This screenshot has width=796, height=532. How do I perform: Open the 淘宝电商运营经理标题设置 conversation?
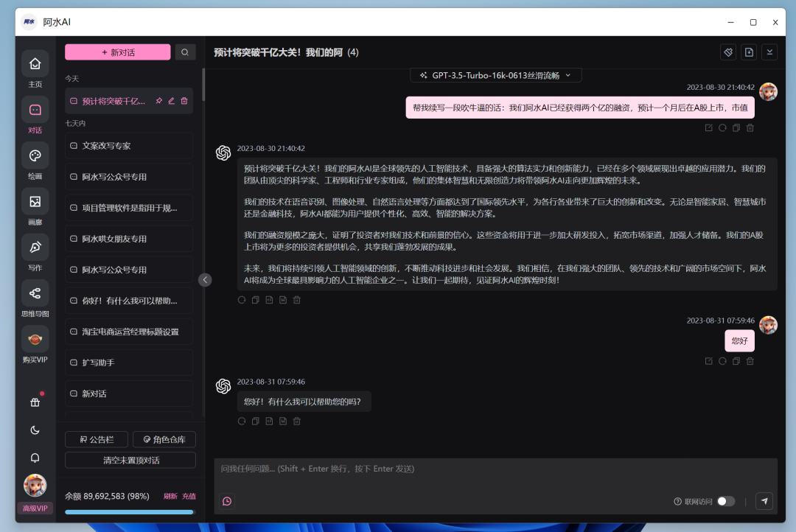click(x=129, y=332)
